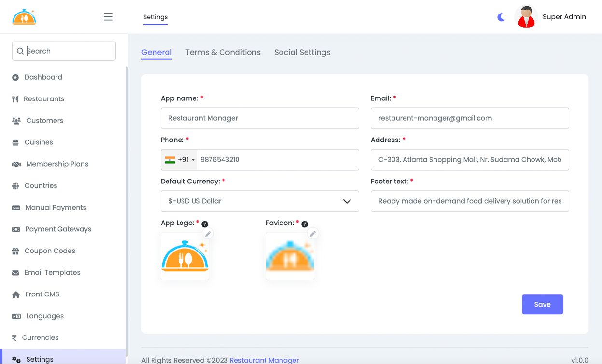Open Membership Plans in sidebar
Viewport: 602px width, 364px height.
tap(57, 164)
